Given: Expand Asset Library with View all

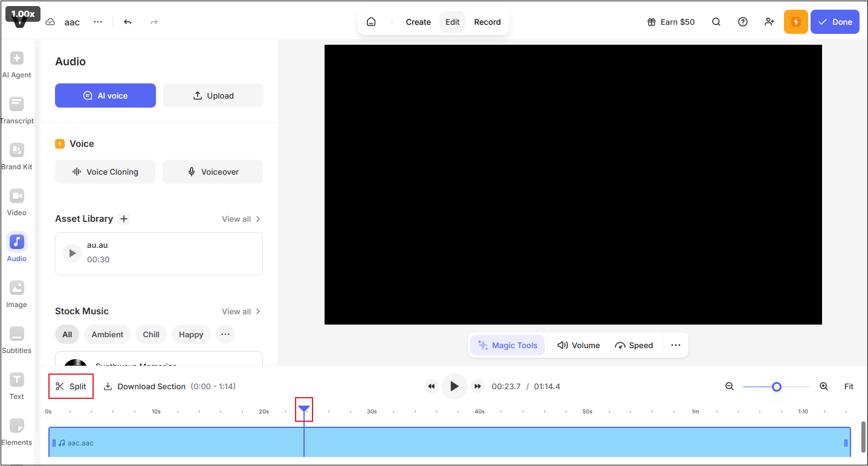Looking at the screenshot, I should 236,218.
